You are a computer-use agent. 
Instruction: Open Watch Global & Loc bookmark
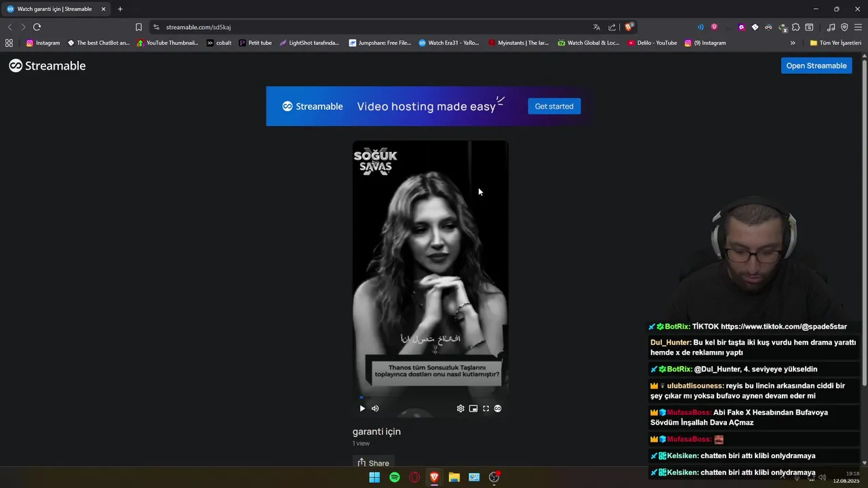point(588,43)
